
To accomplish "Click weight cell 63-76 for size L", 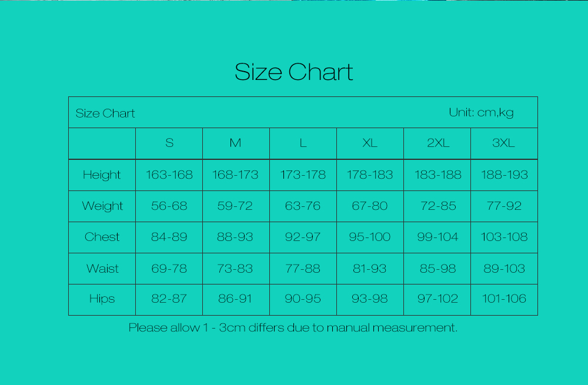I will point(303,206).
